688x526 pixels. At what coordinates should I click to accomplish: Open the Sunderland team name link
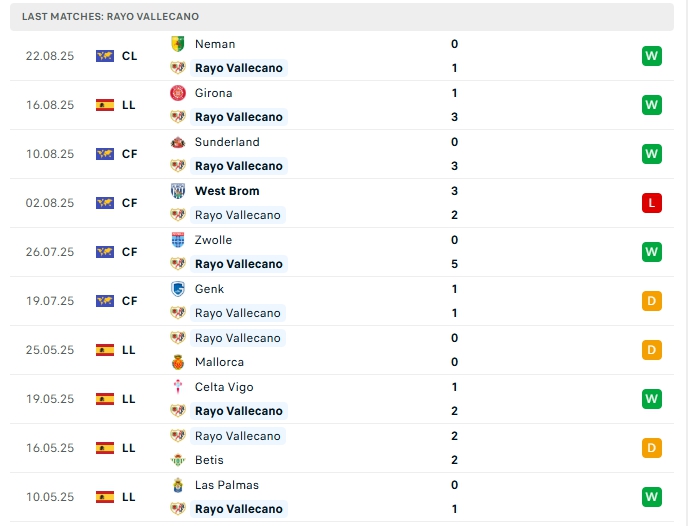pyautogui.click(x=227, y=142)
